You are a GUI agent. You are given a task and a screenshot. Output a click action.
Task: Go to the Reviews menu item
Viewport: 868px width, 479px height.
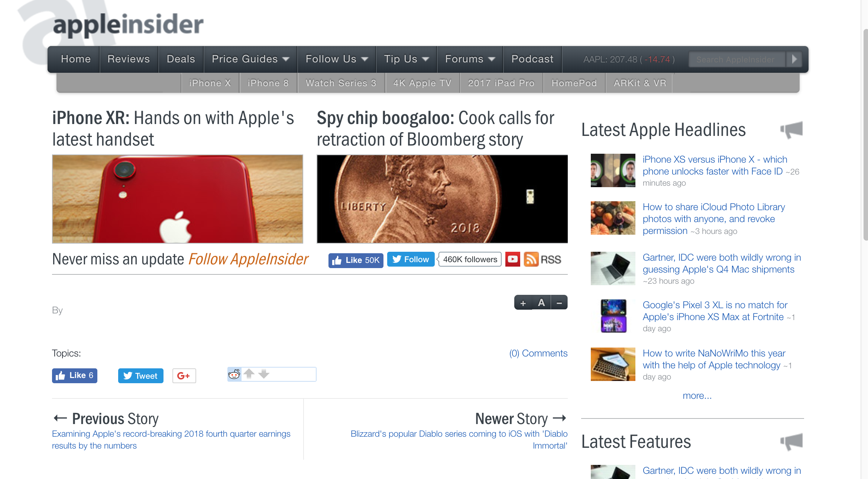129,59
